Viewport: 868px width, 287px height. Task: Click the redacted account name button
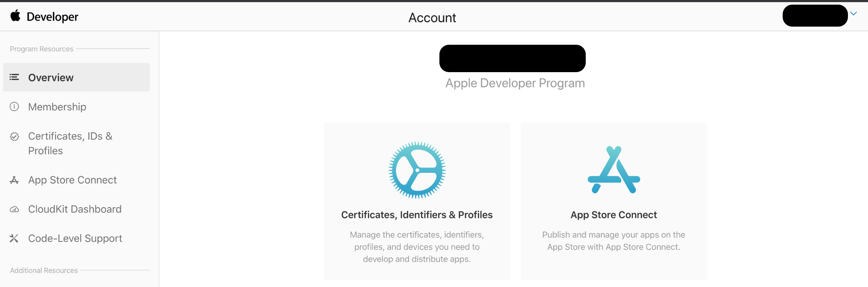pyautogui.click(x=815, y=15)
